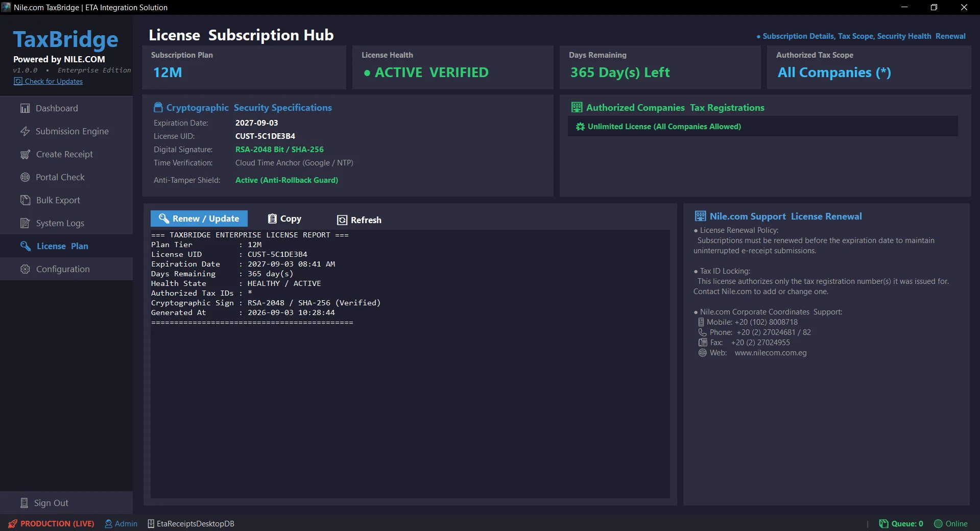Image resolution: width=980 pixels, height=531 pixels.
Task: Click the Renew / Update button
Action: 199,219
